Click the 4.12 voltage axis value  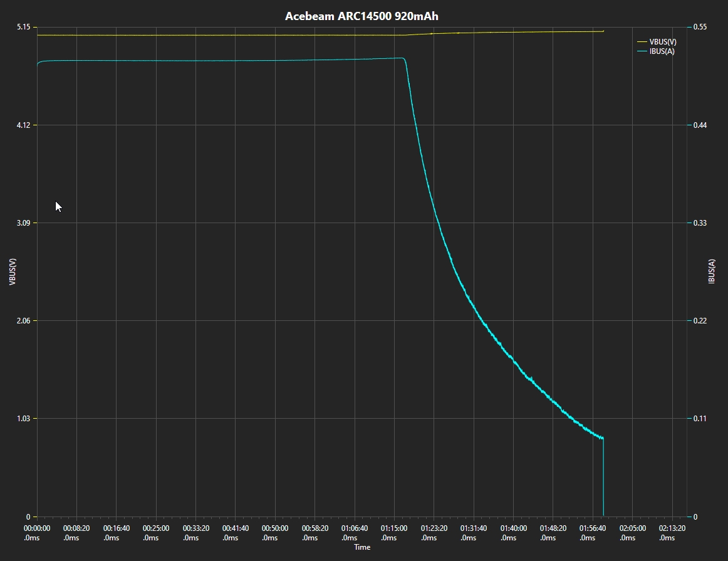tap(23, 125)
